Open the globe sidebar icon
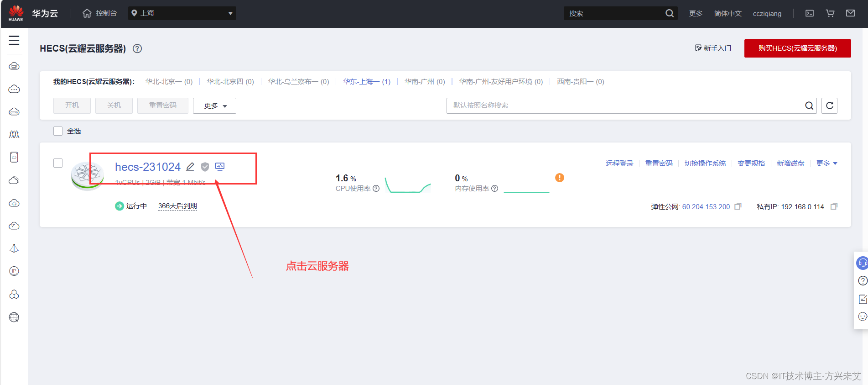 [14, 317]
